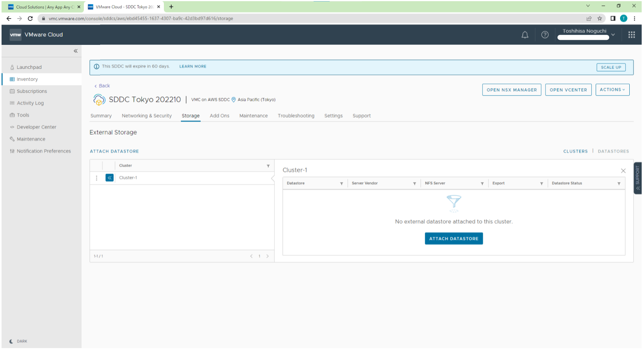This screenshot has height=350, width=644.
Task: Click the blue Attach Datastore button
Action: click(x=454, y=239)
